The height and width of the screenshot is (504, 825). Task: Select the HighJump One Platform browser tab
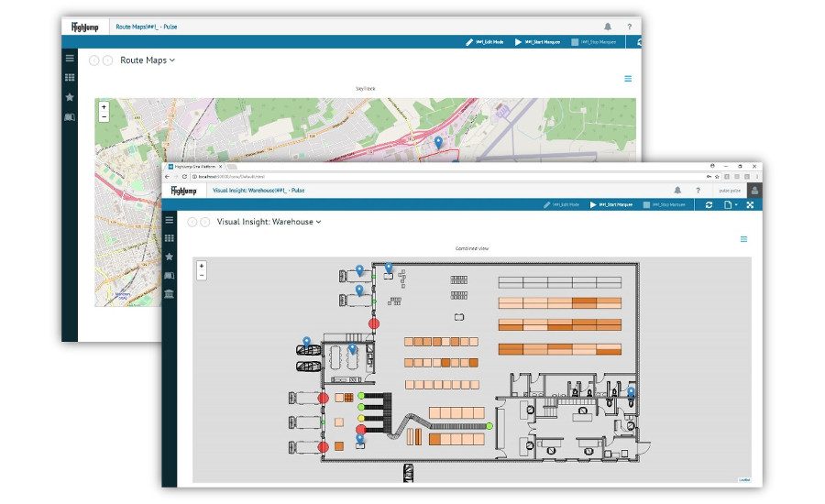click(x=194, y=167)
